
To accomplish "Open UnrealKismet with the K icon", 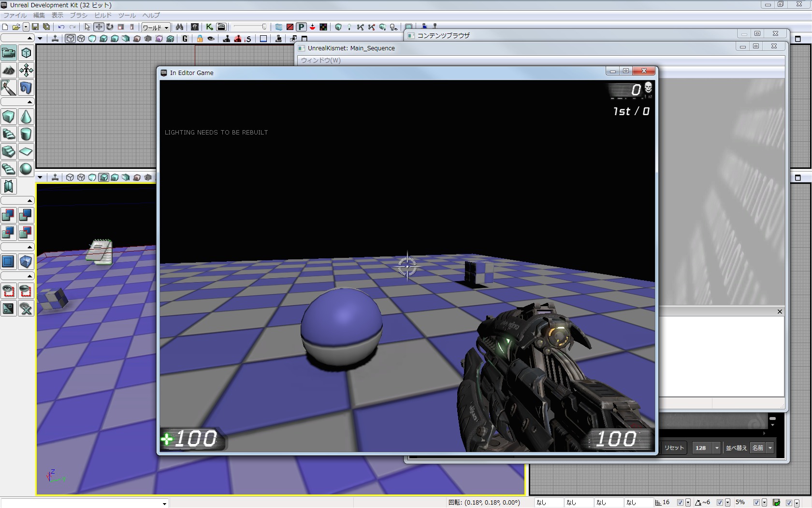I will pos(209,27).
